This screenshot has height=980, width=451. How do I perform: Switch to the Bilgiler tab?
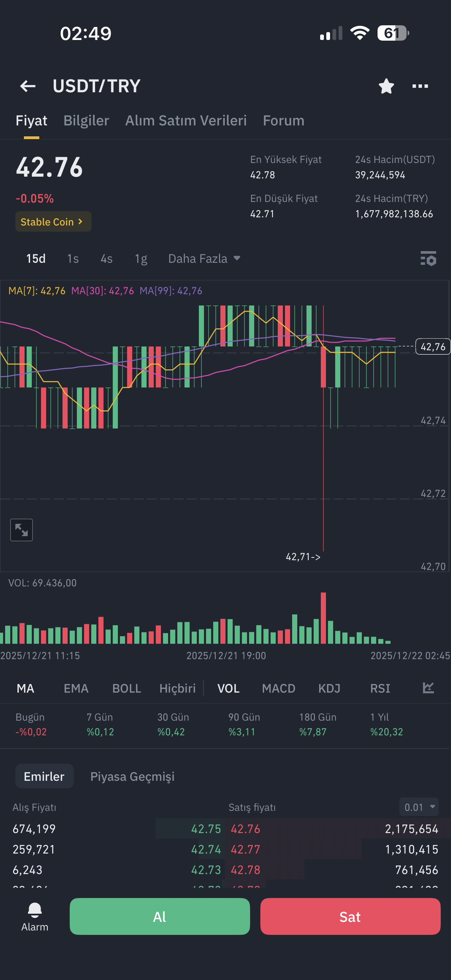[x=86, y=120]
